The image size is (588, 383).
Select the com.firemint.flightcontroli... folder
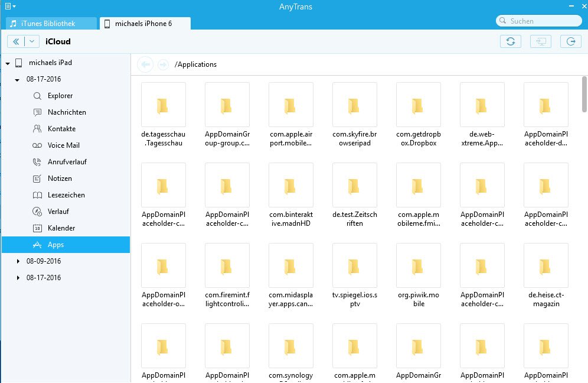pos(227,275)
